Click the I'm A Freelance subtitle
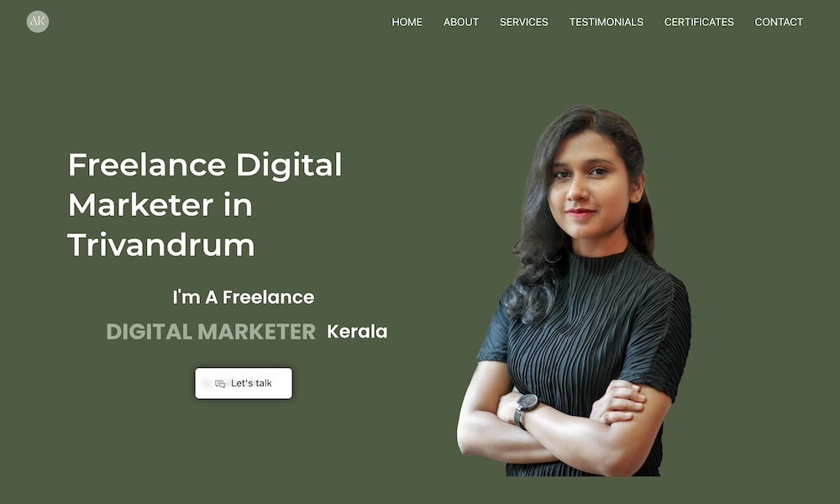 [x=244, y=297]
